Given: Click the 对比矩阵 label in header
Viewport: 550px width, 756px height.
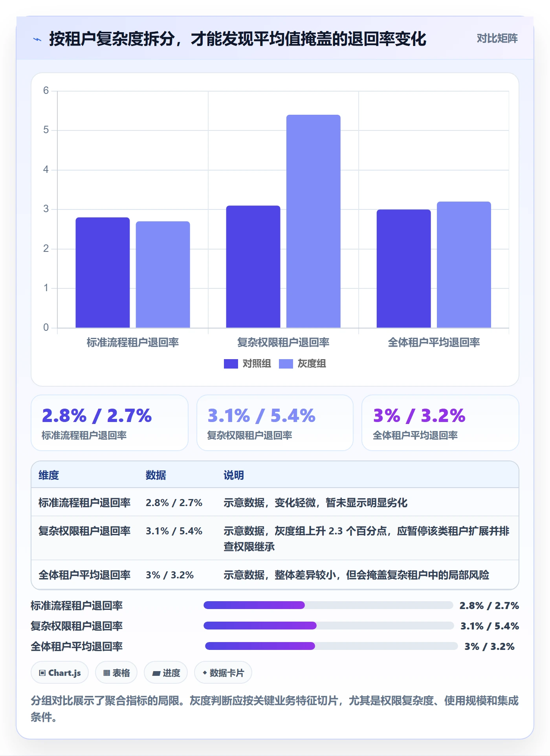Looking at the screenshot, I should [x=497, y=39].
